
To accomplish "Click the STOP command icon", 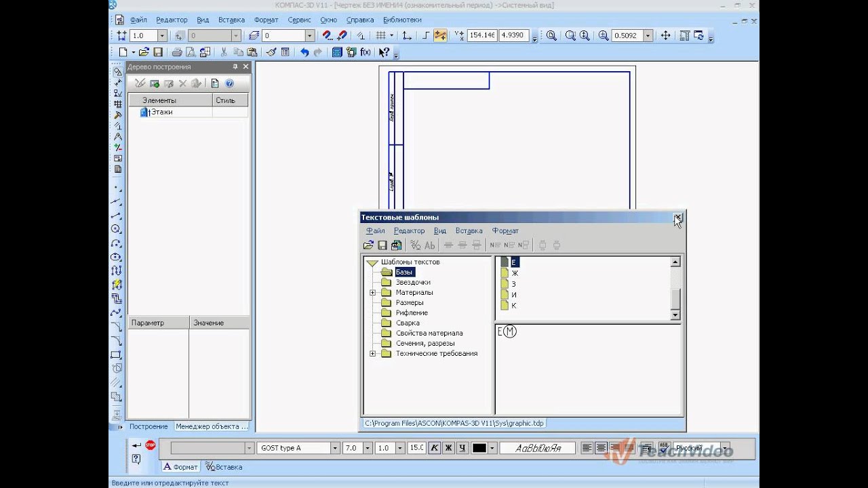I will 151,445.
